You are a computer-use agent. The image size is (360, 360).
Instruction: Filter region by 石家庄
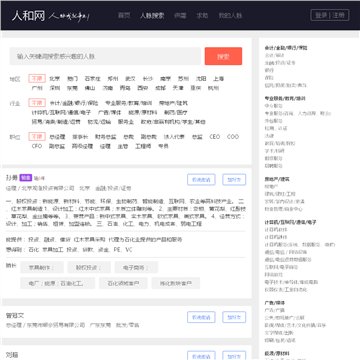pyautogui.click(x=92, y=79)
